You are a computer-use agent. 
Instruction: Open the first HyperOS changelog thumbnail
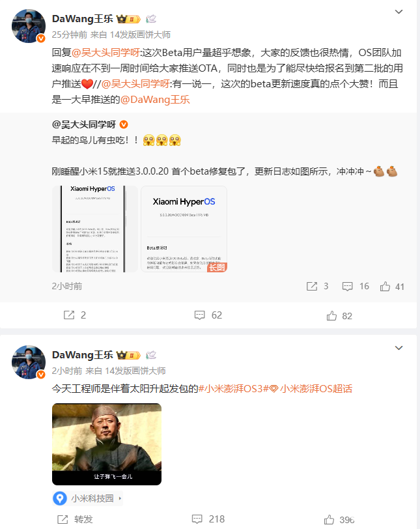coord(94,229)
